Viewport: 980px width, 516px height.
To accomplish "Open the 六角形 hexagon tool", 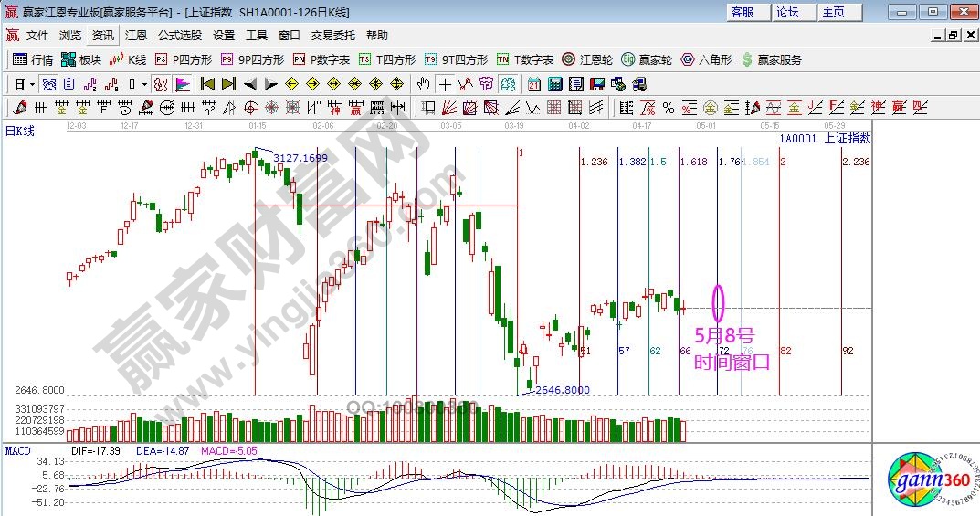I will click(705, 59).
